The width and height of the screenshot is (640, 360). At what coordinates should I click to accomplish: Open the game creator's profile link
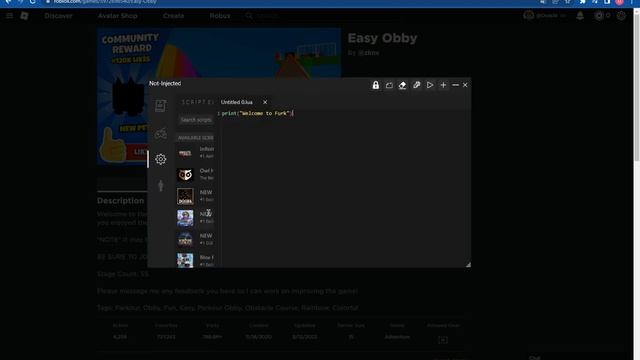(x=369, y=53)
